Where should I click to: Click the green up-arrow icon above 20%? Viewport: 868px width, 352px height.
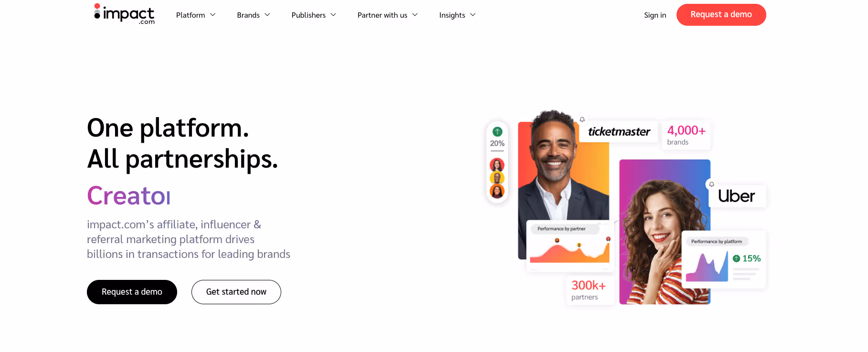tap(497, 131)
